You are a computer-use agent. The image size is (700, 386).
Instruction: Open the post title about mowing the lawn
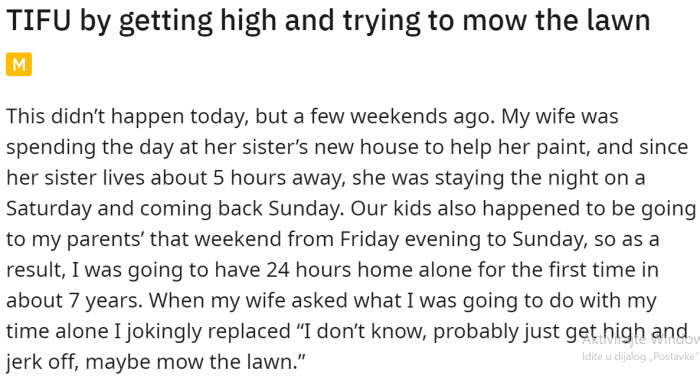328,21
